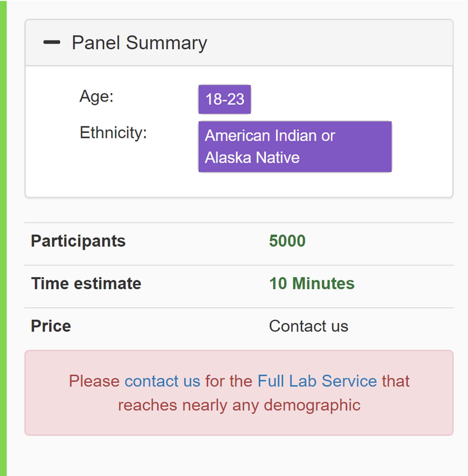The image size is (468, 476).
Task: Collapse the Panel Summary section via minus icon
Action: 52,42
